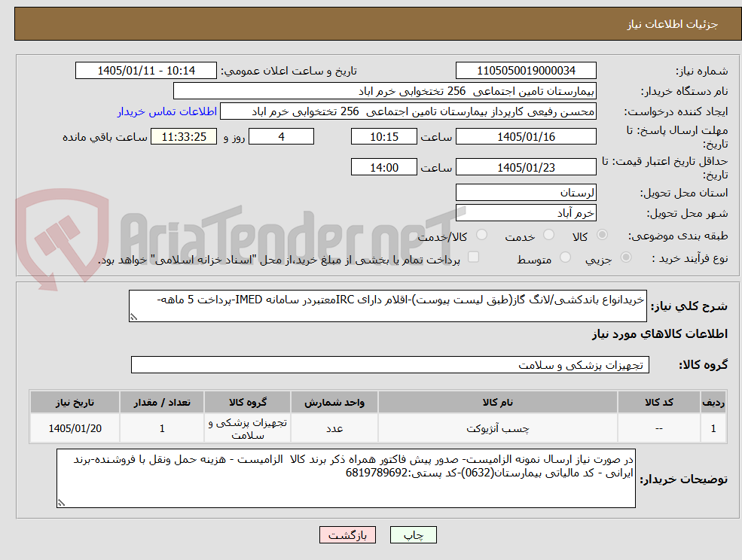Select the جزیی purchase type radio

(x=625, y=257)
